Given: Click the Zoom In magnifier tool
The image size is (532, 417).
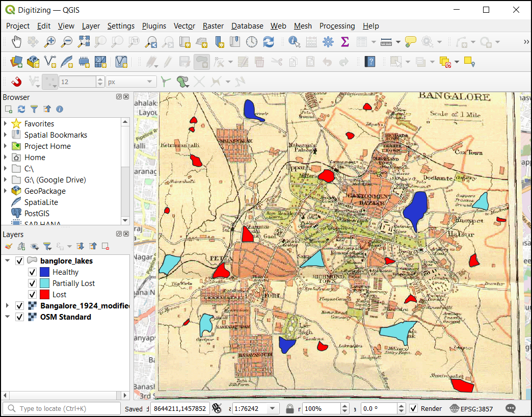Looking at the screenshot, I should pos(50,42).
